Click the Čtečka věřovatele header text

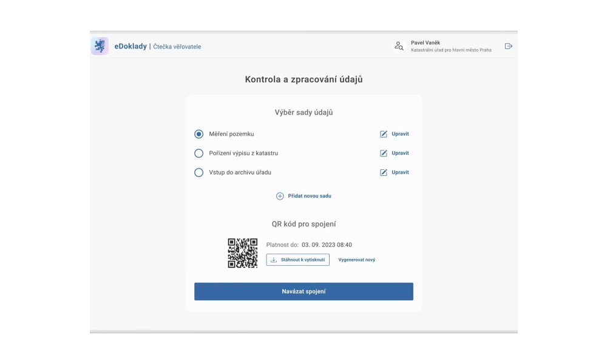[177, 47]
